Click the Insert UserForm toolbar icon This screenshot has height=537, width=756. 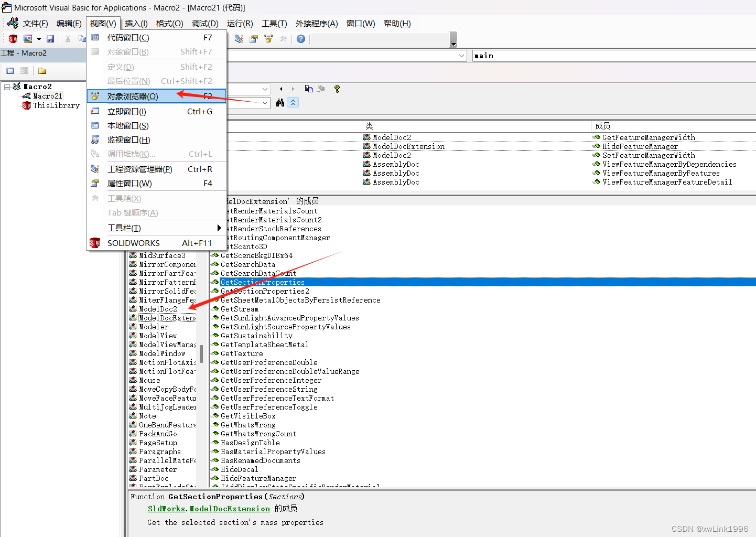point(28,39)
